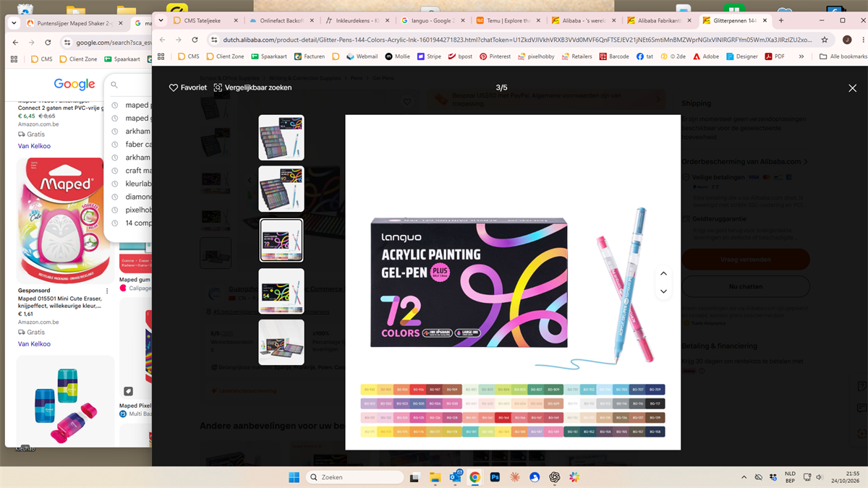Expand the hidden bookmarks overflow chevron

pos(801,56)
